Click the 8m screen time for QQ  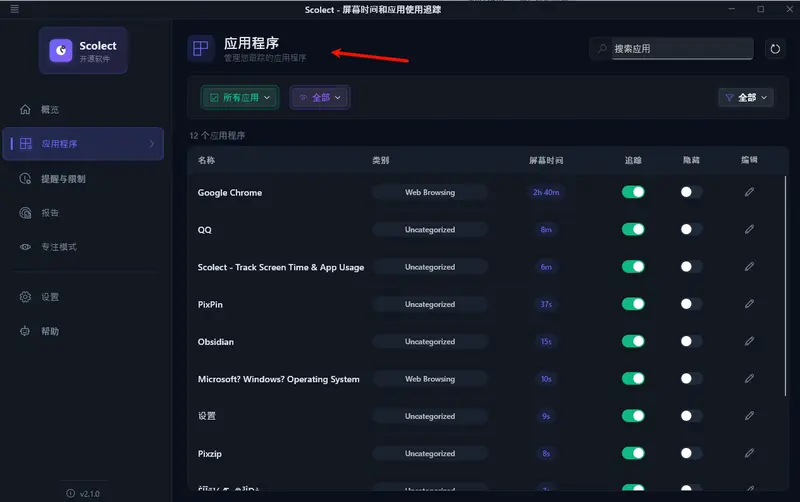546,230
